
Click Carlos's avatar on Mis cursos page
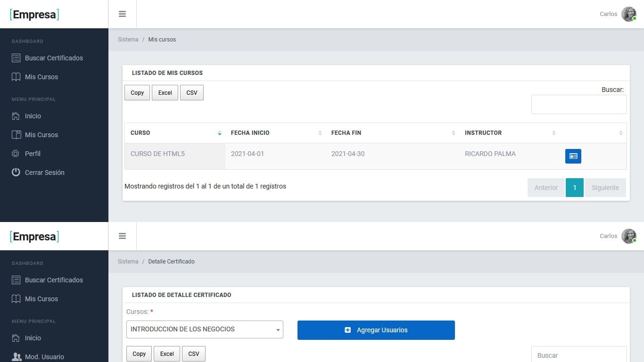(628, 14)
